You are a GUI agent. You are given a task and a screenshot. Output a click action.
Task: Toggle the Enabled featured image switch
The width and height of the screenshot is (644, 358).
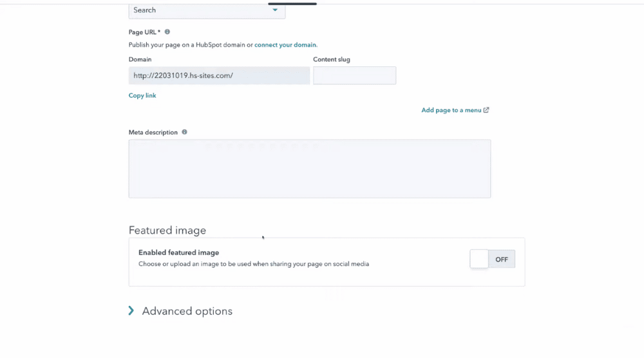coord(493,259)
